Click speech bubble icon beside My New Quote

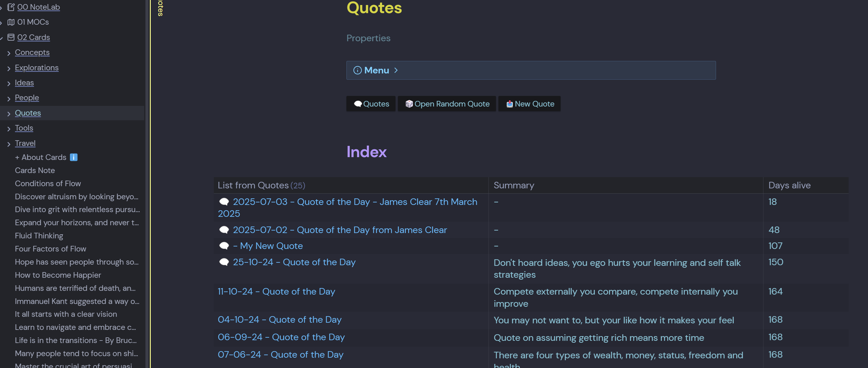coord(224,246)
